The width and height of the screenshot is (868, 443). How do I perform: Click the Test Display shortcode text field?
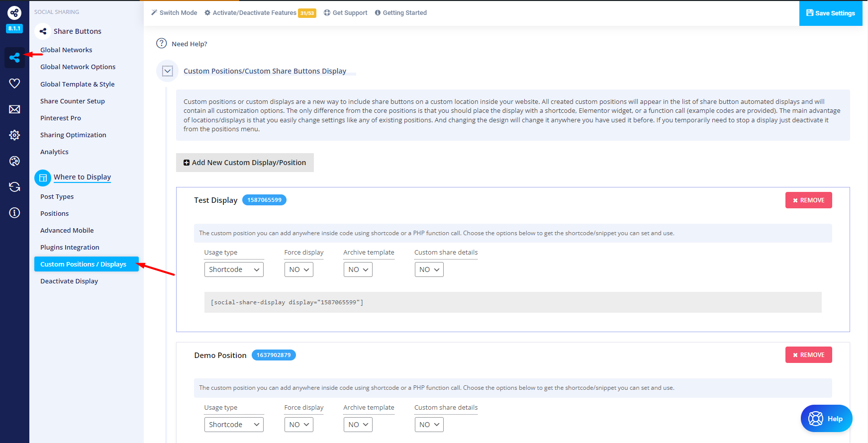[512, 302]
